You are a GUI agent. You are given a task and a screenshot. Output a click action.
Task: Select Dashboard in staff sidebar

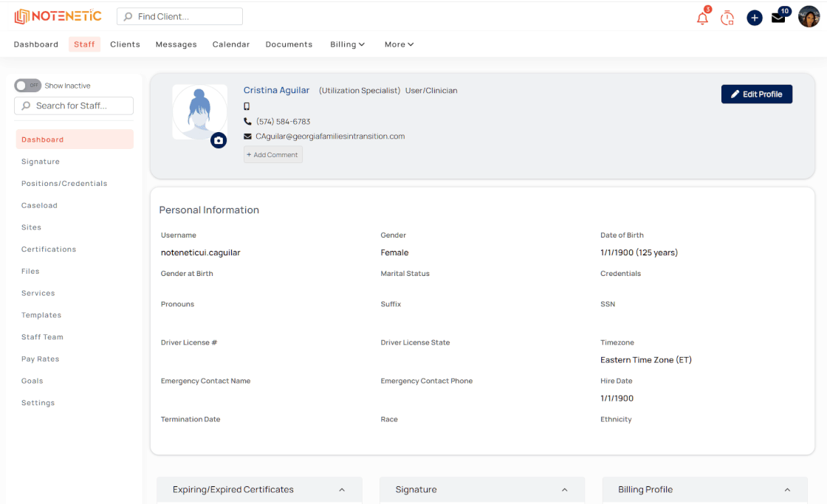click(75, 139)
